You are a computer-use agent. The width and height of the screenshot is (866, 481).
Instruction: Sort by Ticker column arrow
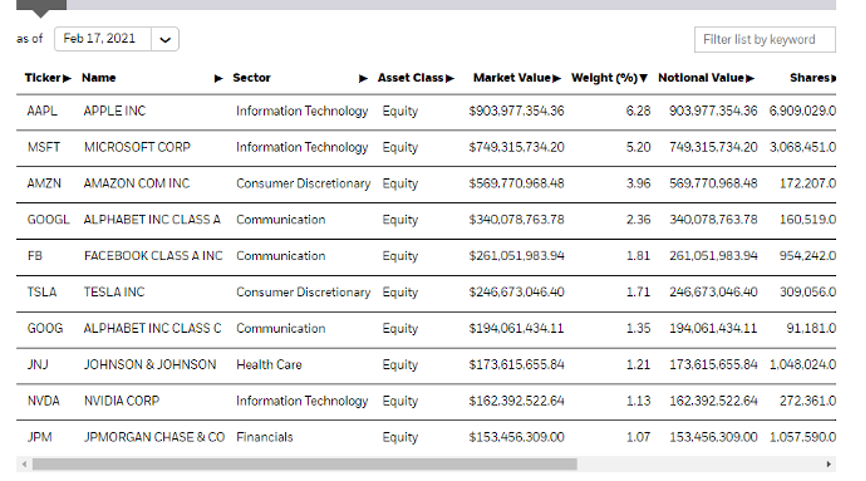click(x=67, y=78)
